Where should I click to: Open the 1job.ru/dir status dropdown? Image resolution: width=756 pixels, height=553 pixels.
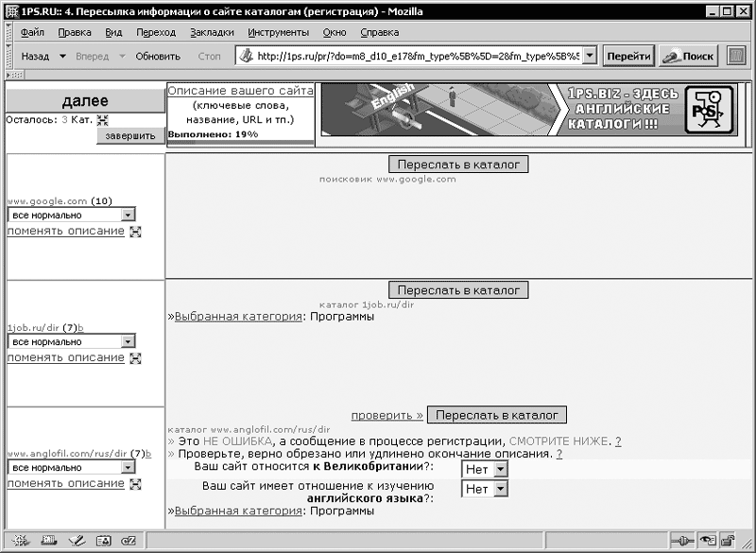(72, 342)
